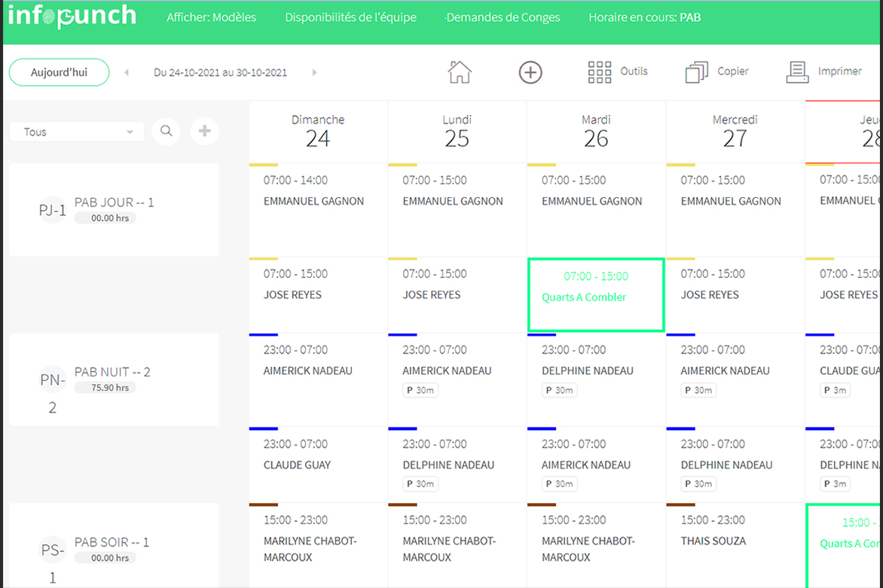The width and height of the screenshot is (883, 588).
Task: Search employees with magnifier icon
Action: click(x=166, y=131)
